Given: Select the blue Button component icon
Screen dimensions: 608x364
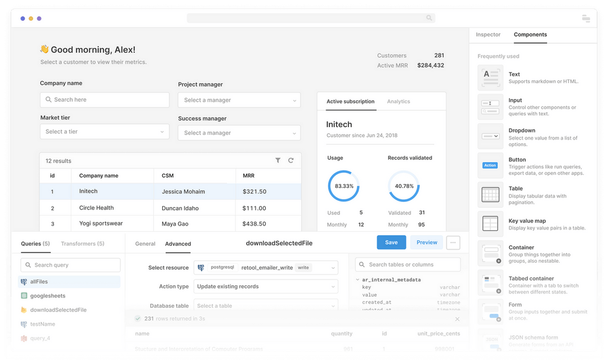Looking at the screenshot, I should 491,165.
